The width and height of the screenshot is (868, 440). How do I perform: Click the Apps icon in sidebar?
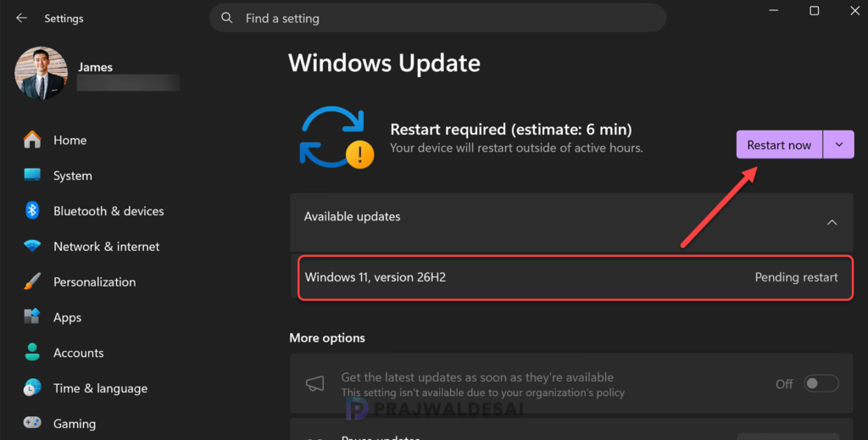[x=32, y=316]
